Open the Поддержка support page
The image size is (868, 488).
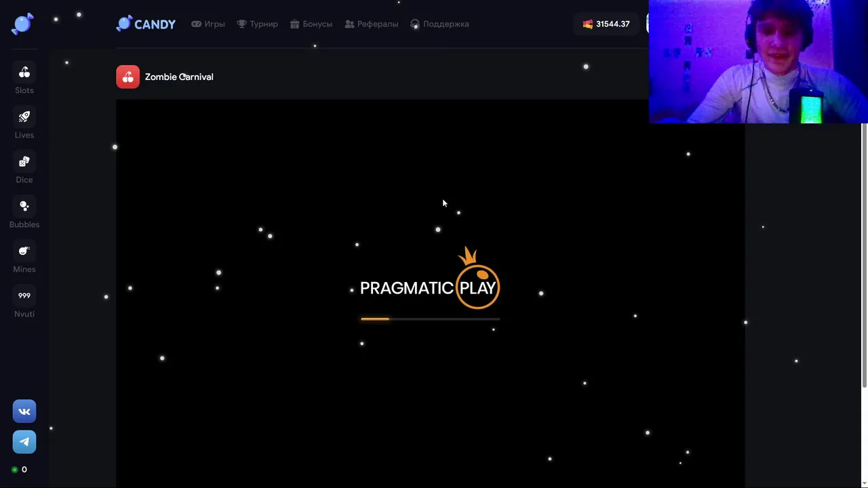pyautogui.click(x=439, y=24)
